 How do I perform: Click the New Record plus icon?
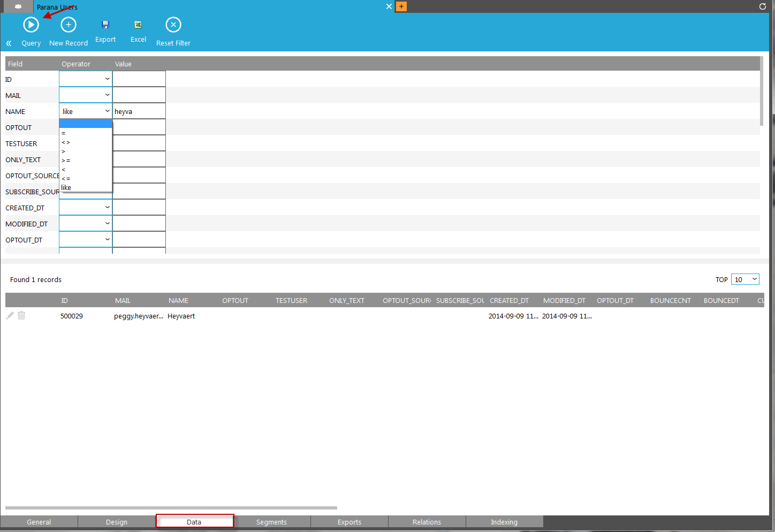69,25
